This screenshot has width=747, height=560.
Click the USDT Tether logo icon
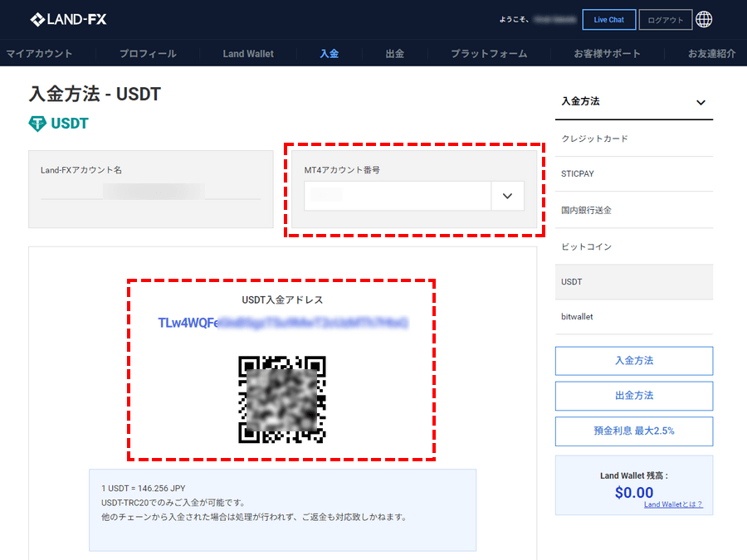(37, 124)
